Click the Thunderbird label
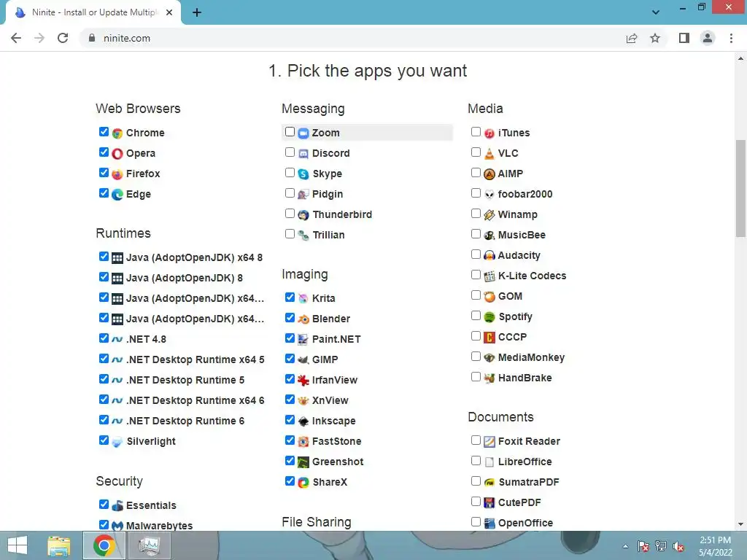This screenshot has height=560, width=747. pos(342,215)
